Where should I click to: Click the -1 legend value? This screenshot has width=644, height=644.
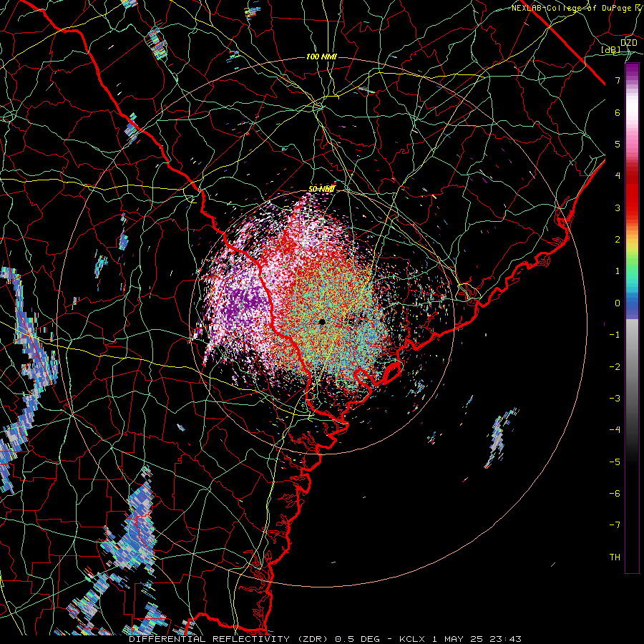(615, 335)
